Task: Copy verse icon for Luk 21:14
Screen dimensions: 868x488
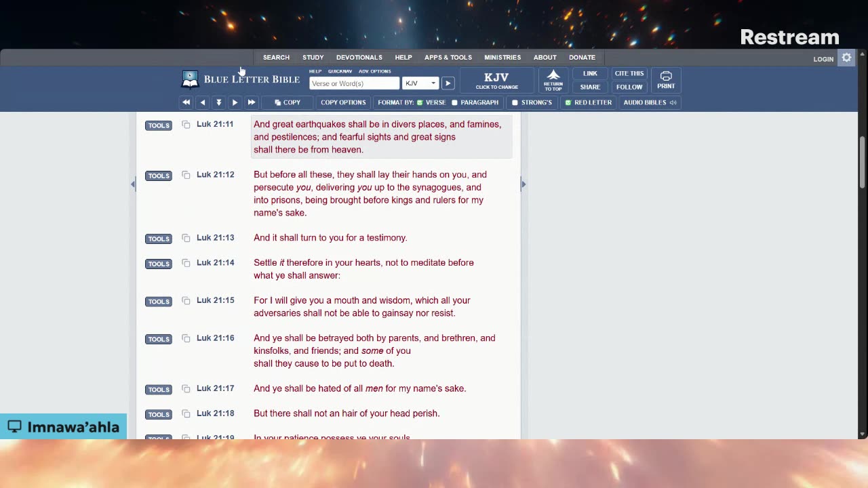Action: [x=186, y=264]
